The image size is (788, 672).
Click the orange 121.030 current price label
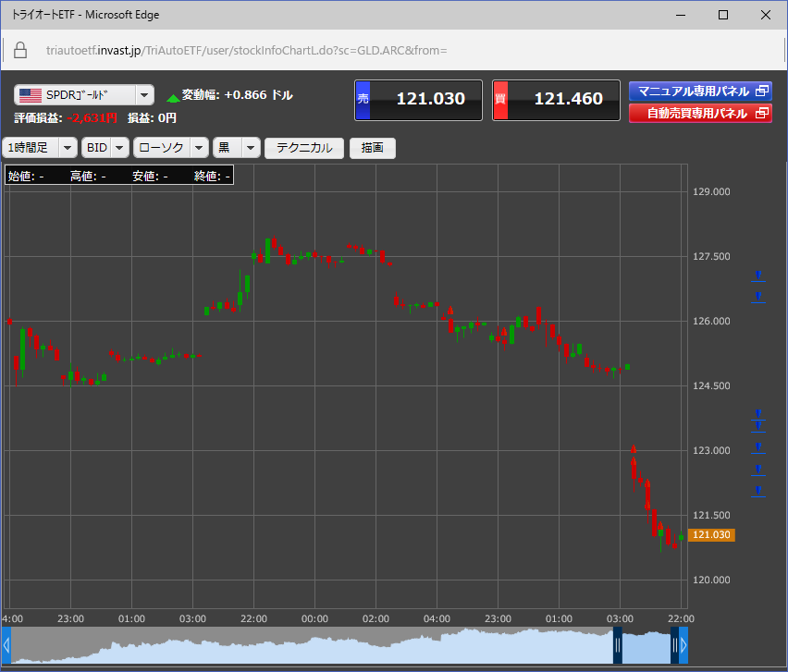[x=712, y=535]
